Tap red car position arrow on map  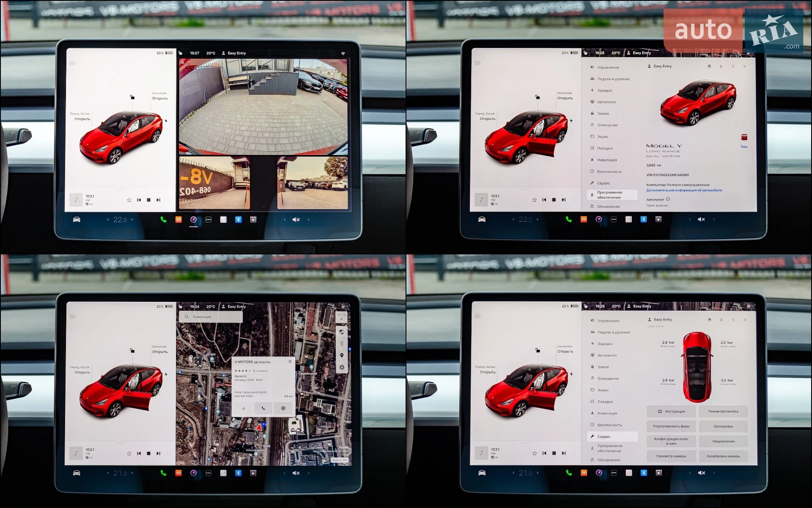259,428
